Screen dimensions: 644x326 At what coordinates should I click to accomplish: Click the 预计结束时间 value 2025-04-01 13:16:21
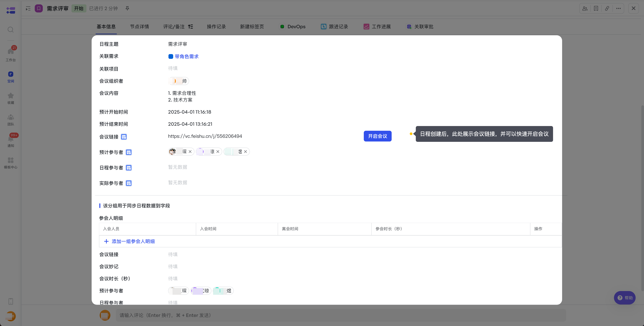pyautogui.click(x=190, y=124)
